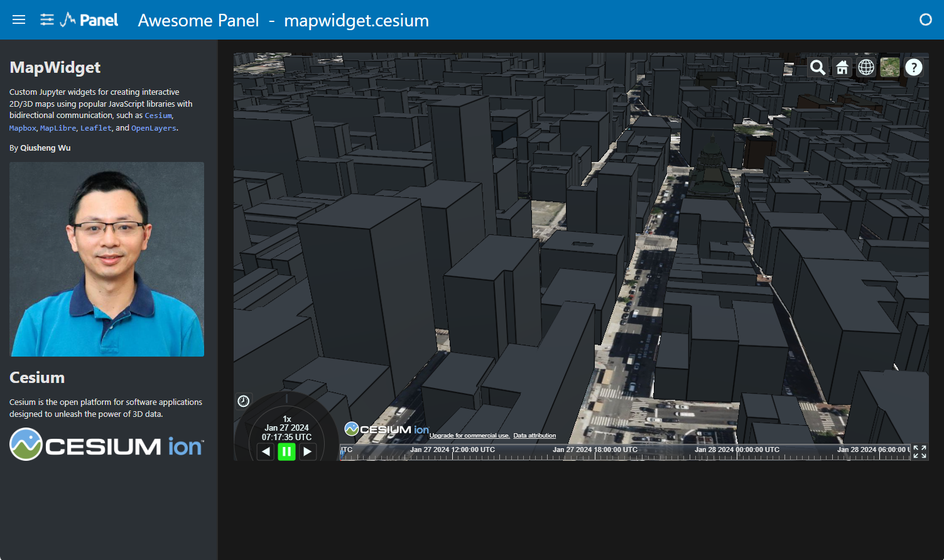Play the animation in reverse

(266, 451)
